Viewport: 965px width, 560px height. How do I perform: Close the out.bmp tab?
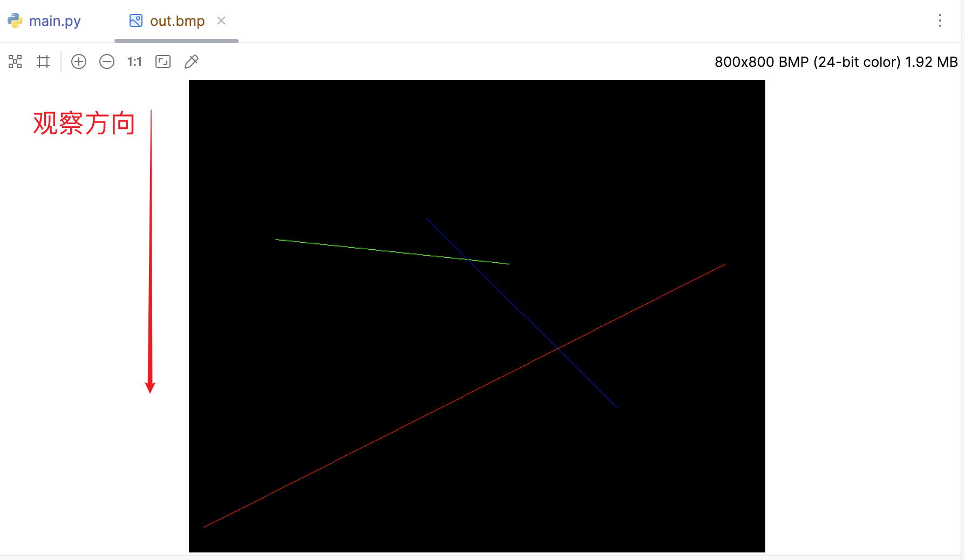221,21
